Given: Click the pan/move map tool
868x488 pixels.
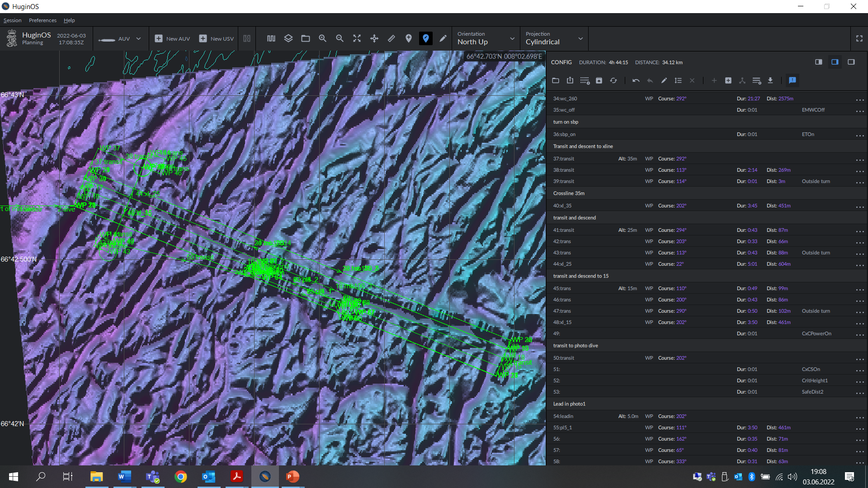Looking at the screenshot, I should pyautogui.click(x=374, y=38).
